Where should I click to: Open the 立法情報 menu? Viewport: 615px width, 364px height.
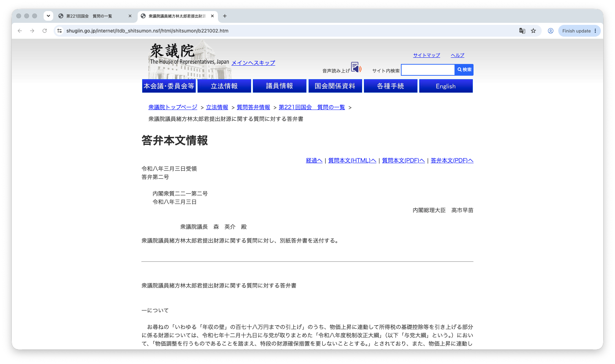click(224, 86)
